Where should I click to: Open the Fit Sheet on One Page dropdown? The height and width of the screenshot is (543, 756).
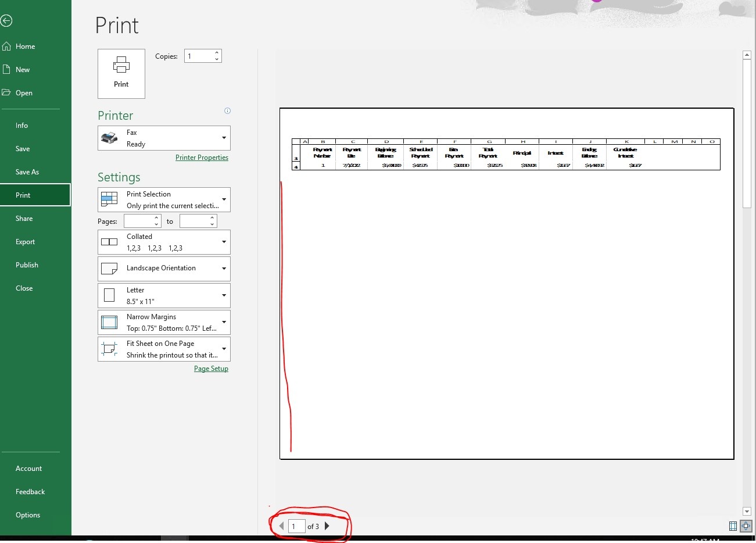164,349
